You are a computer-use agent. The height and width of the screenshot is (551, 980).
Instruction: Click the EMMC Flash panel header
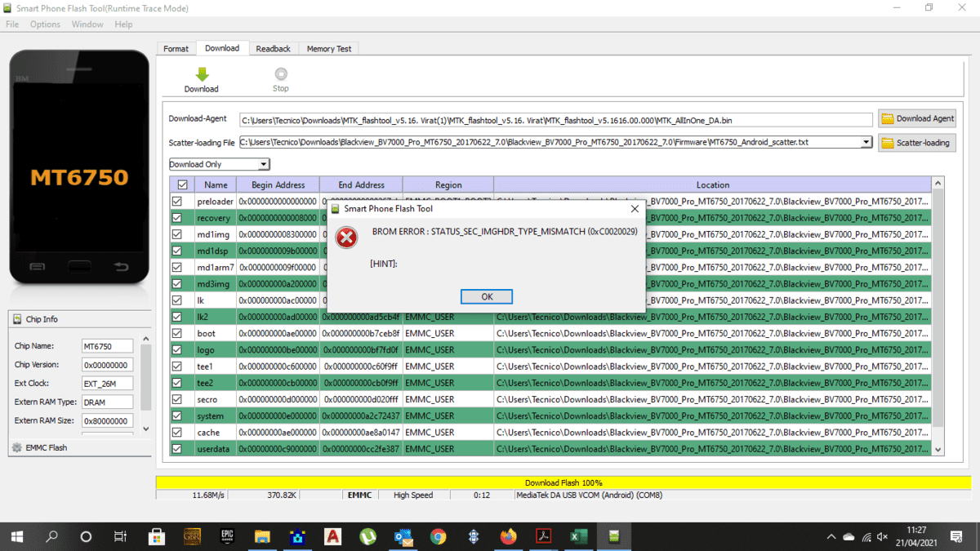[80, 447]
